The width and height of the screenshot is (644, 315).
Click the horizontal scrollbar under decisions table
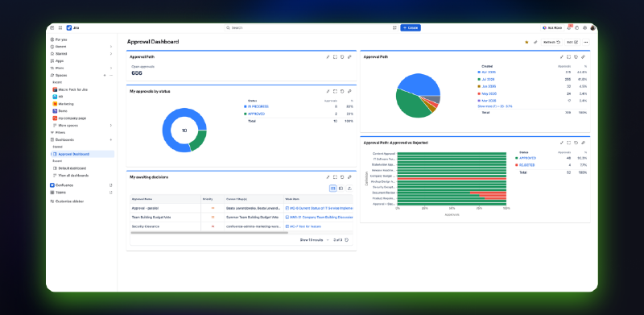coord(209,233)
